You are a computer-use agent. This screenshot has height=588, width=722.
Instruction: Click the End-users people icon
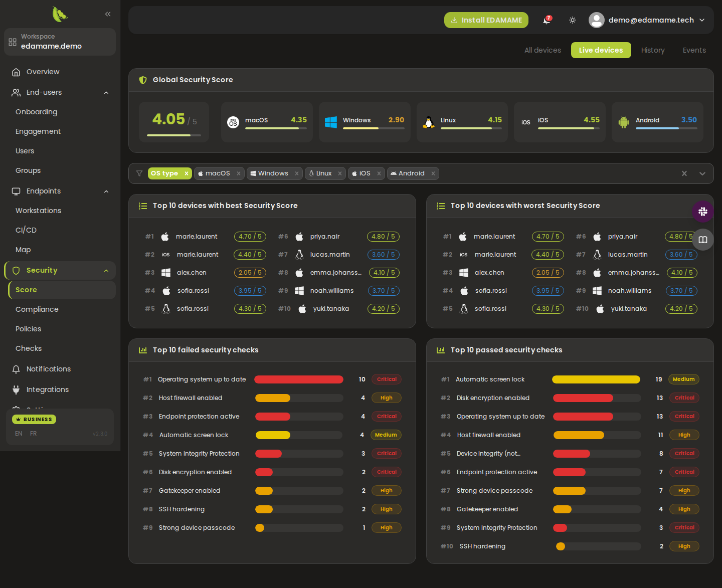(x=16, y=93)
